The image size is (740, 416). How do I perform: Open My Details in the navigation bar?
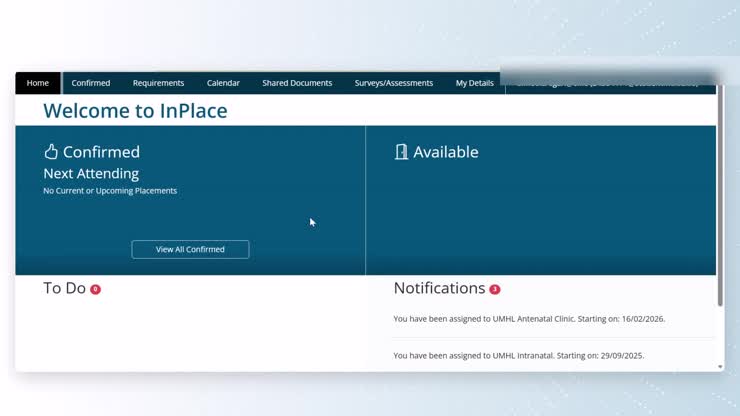point(474,83)
